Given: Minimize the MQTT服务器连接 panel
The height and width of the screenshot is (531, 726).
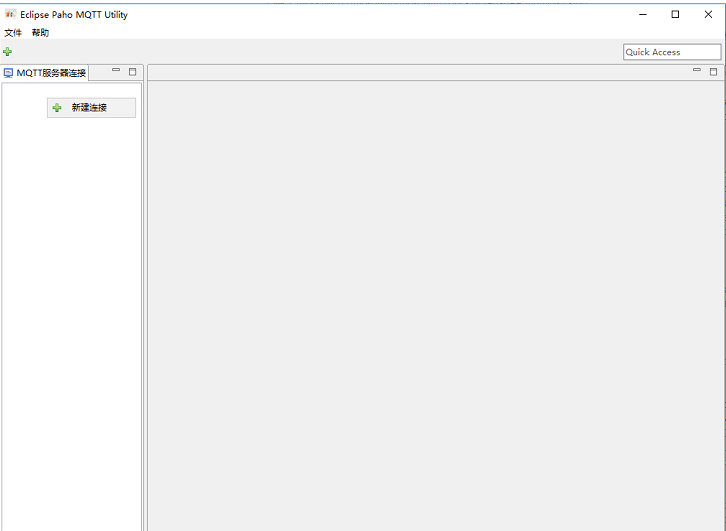Looking at the screenshot, I should [x=116, y=70].
